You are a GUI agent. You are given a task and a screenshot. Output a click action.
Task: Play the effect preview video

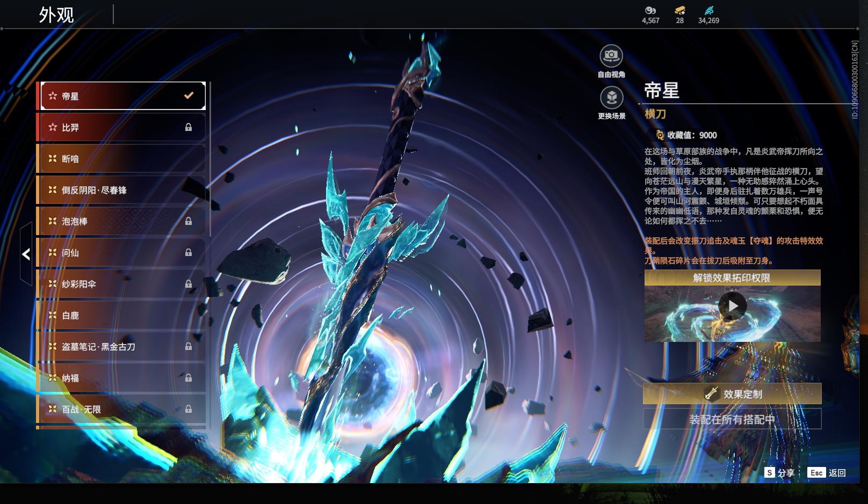click(733, 306)
